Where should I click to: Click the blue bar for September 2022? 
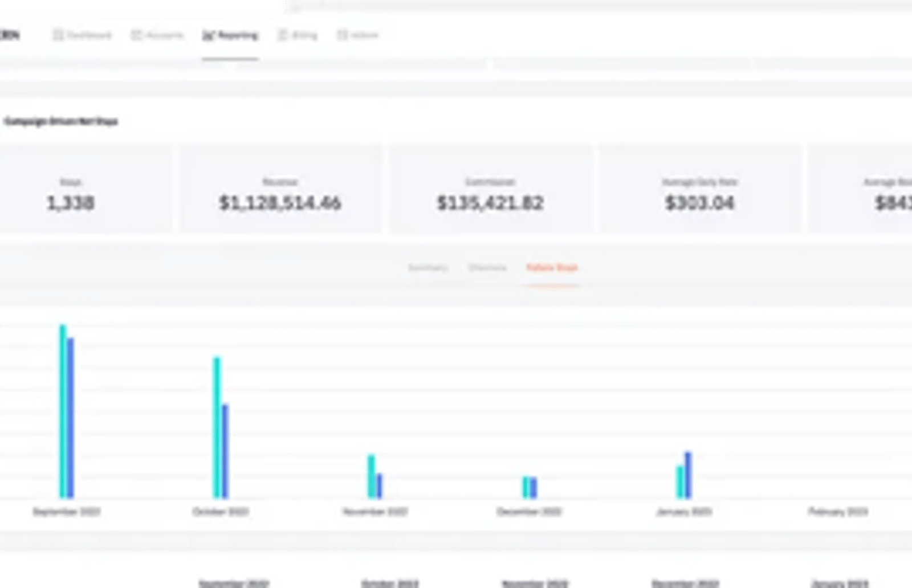pos(71,418)
